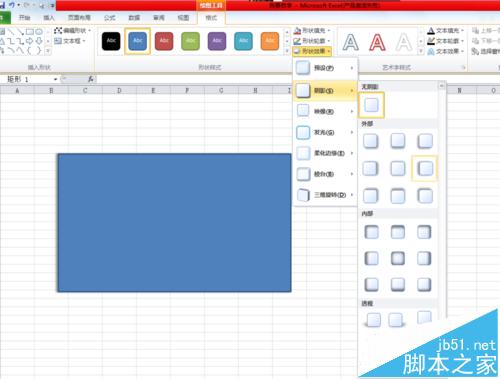Apply Inside Left inner shadow preset
Viewport: 500px width, 379px height.
pos(371,258)
